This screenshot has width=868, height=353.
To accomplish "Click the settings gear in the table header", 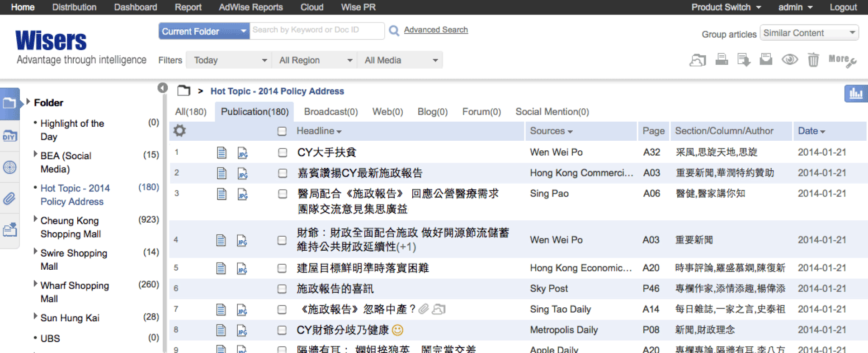I will 179,131.
